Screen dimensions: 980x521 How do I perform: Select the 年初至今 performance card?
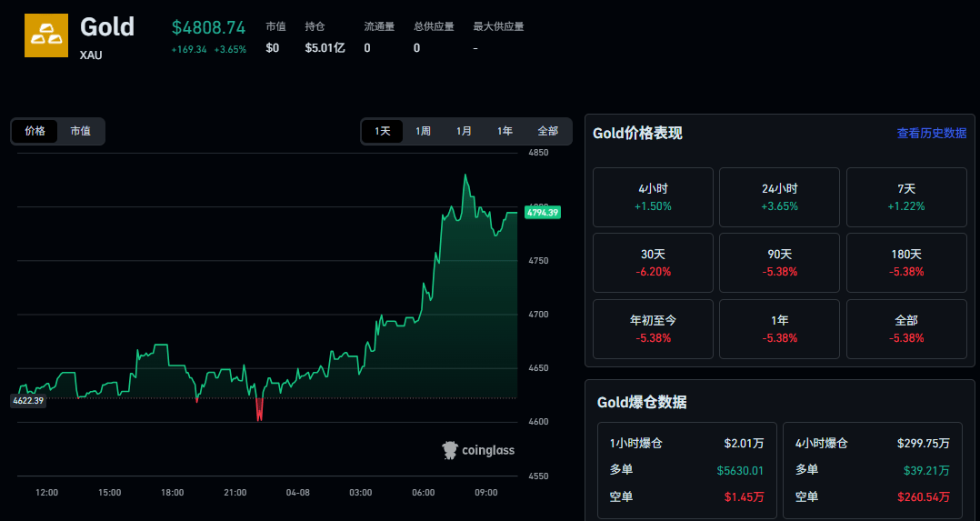655,328
